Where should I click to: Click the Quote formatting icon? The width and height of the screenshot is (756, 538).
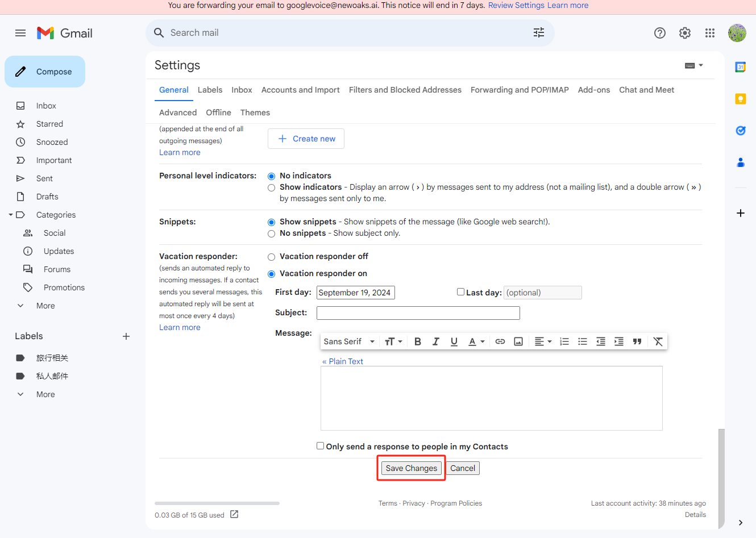tap(637, 341)
